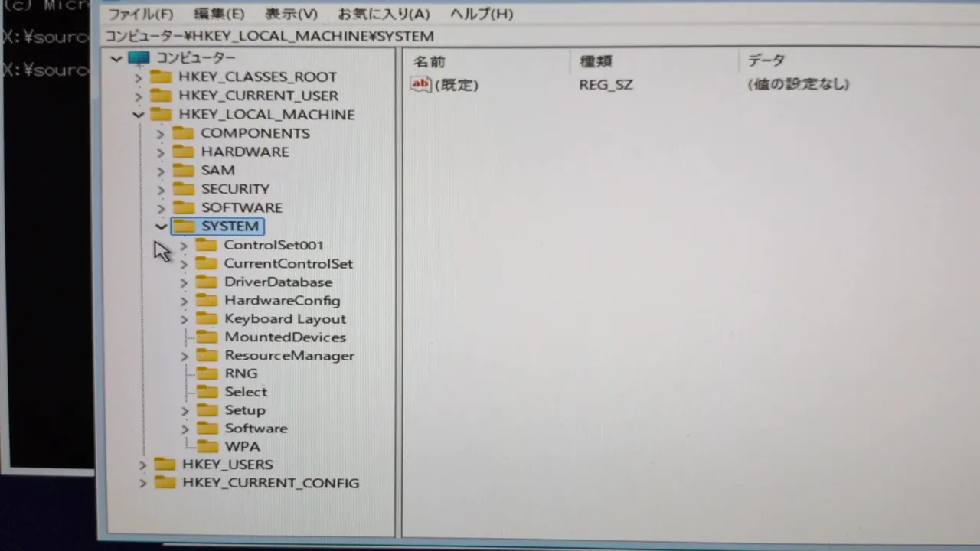980x551 pixels.
Task: Expand the SOFTWARE key chevron
Action: tap(161, 208)
